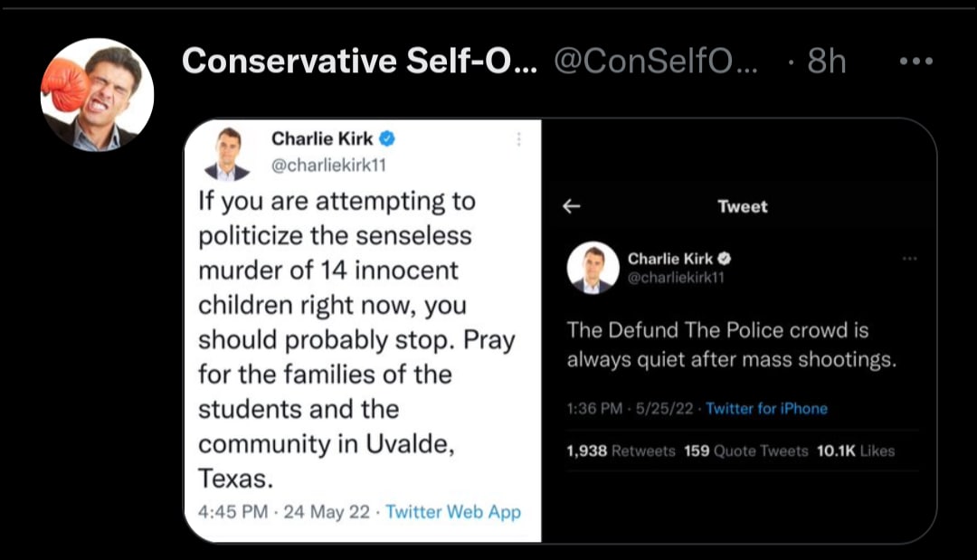Click the back arrow beside Tweet header

(x=571, y=206)
